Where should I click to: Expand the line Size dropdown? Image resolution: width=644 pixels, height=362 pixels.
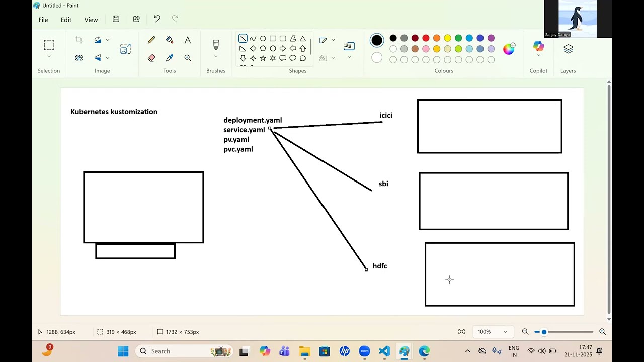click(x=349, y=57)
